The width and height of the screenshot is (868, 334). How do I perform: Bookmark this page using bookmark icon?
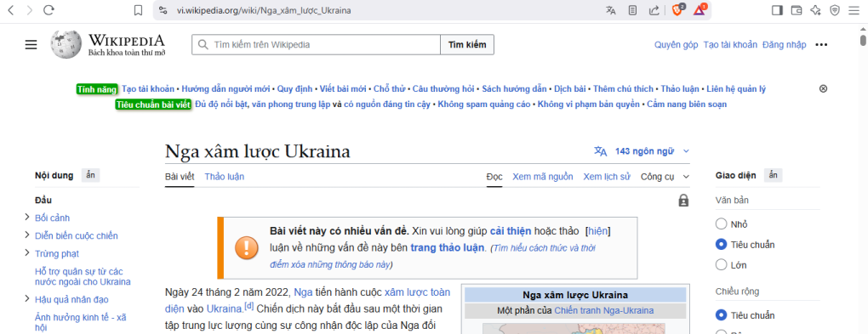[139, 10]
